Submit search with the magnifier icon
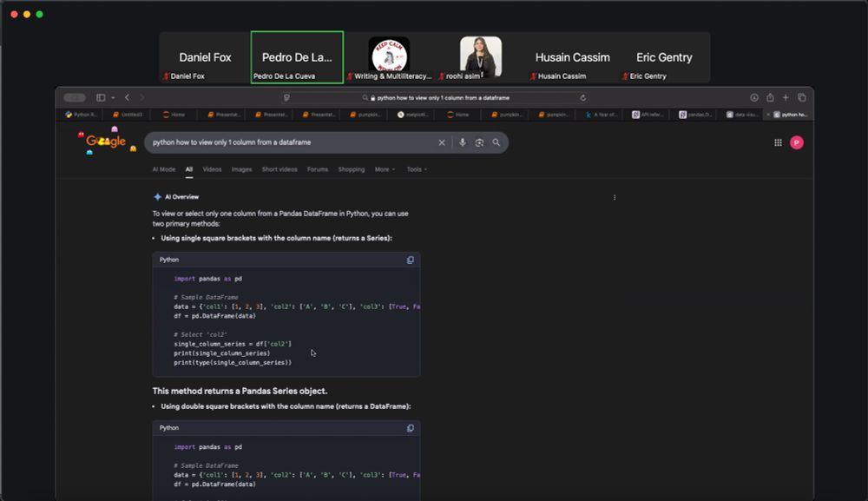The image size is (868, 501). 496,142
